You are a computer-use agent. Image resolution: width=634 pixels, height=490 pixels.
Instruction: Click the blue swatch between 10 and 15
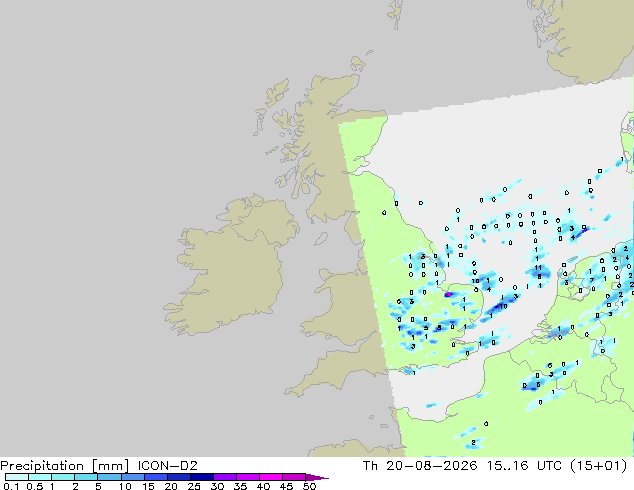pyautogui.click(x=133, y=477)
